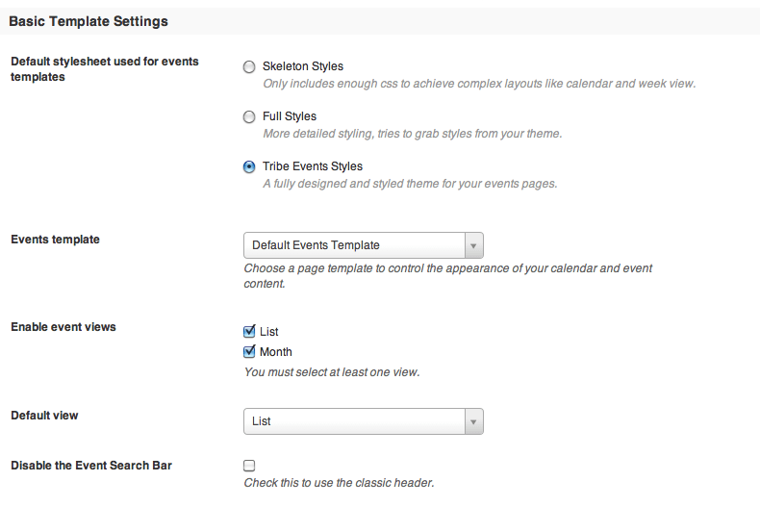
Task: Click 'Check this to use the classic header' text
Action: (x=339, y=483)
